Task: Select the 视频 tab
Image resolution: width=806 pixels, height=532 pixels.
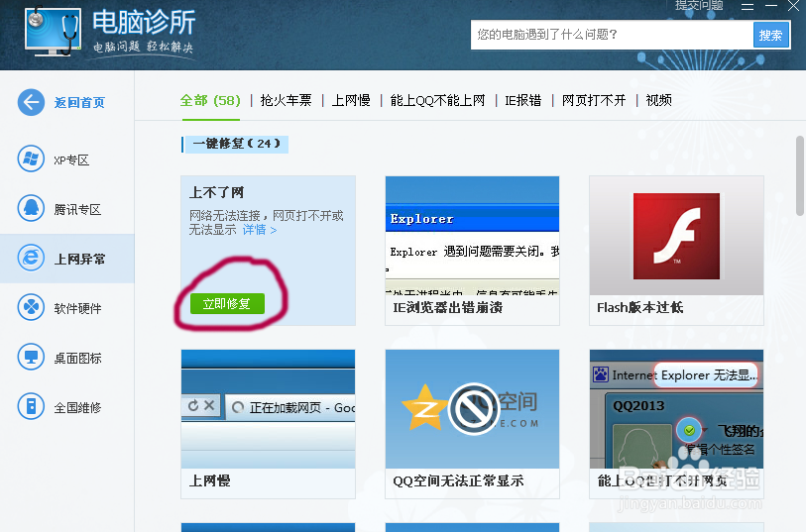Action: (x=659, y=100)
